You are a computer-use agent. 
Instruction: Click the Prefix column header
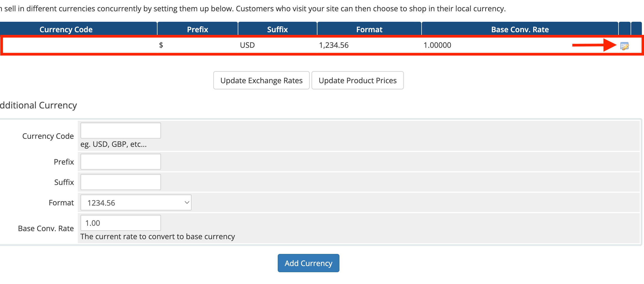point(197,29)
